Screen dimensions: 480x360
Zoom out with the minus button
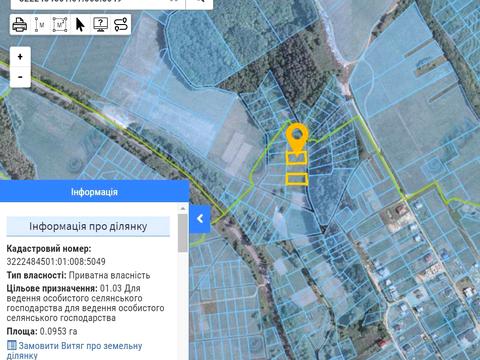(20, 77)
